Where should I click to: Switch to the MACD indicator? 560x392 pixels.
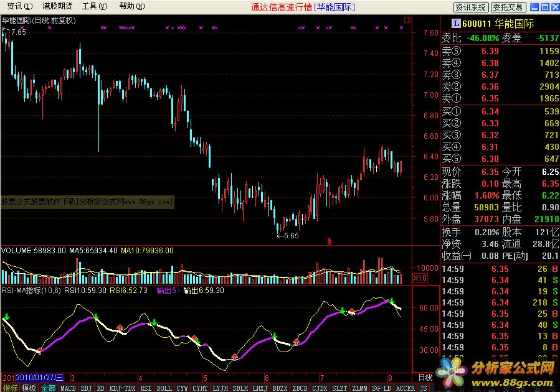point(68,388)
